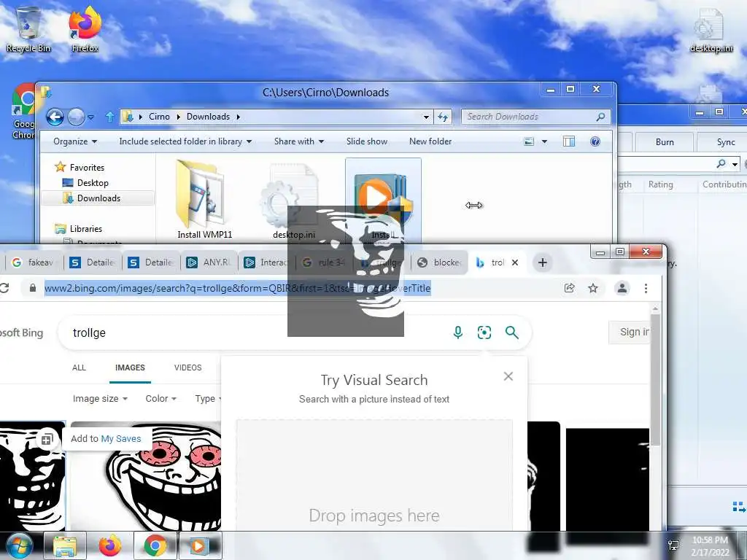Viewport: 747px width, 560px height.
Task: Switch to the Interactive Chrome tab
Action: [267, 262]
